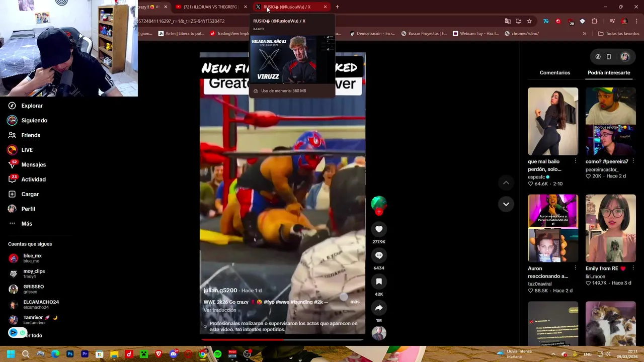Click the TikTok coins icon at top right
The height and width of the screenshot is (362, 644).
pyautogui.click(x=598, y=57)
